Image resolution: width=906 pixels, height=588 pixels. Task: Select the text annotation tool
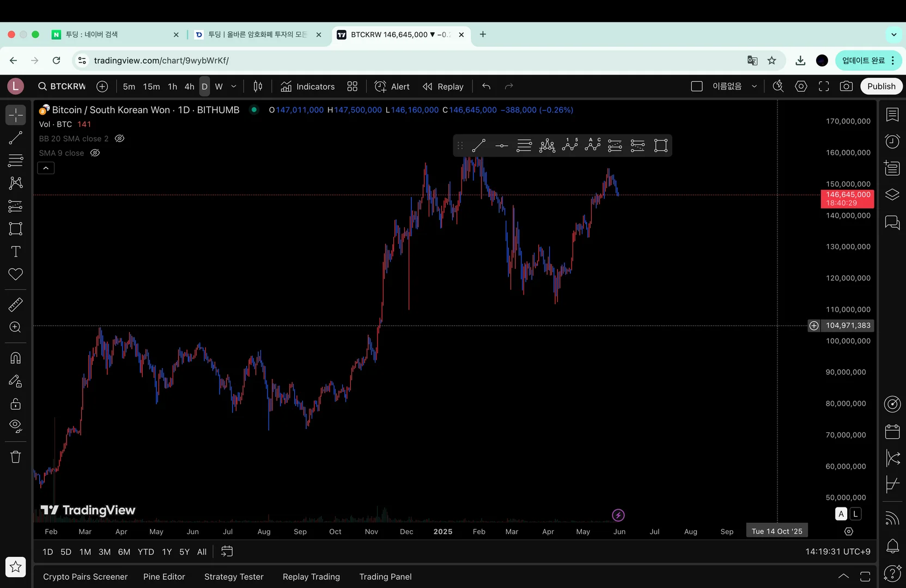[x=16, y=252]
